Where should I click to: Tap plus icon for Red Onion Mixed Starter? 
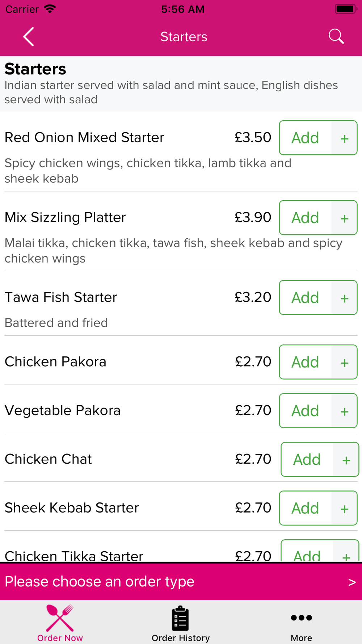(x=344, y=138)
